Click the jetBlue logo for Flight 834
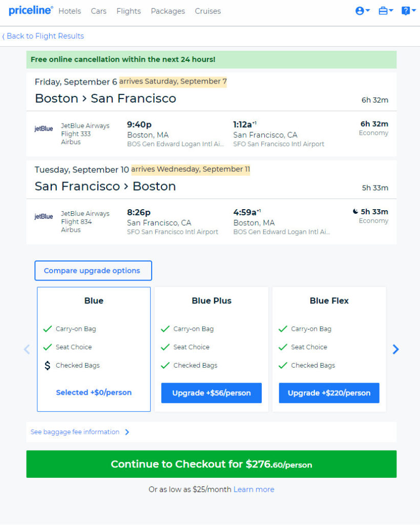Viewport: 420px width, 525px height. [x=44, y=216]
